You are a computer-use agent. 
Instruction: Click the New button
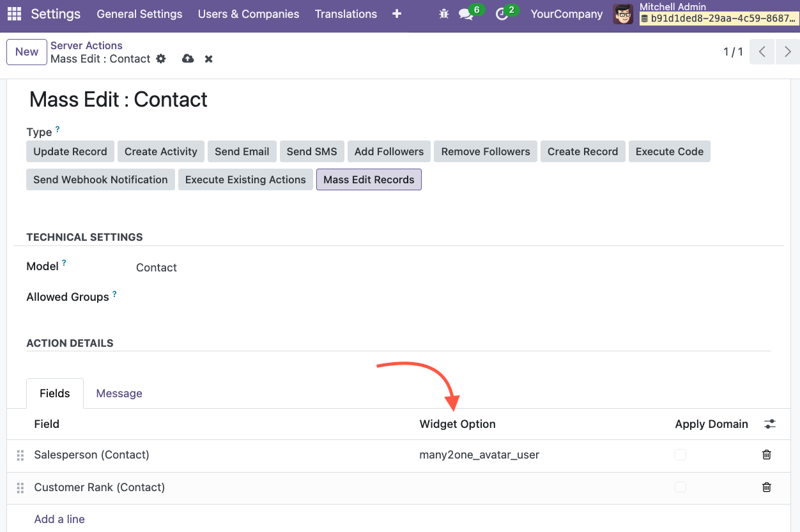27,52
